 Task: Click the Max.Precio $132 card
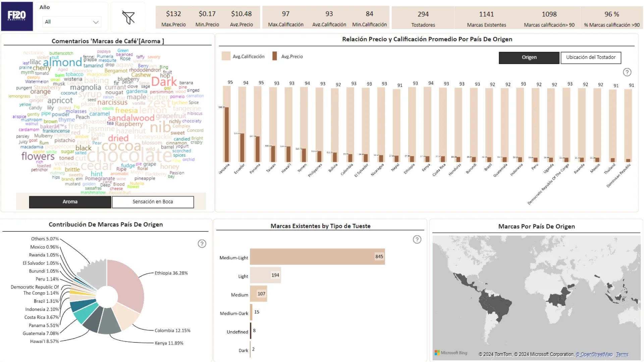click(x=173, y=18)
